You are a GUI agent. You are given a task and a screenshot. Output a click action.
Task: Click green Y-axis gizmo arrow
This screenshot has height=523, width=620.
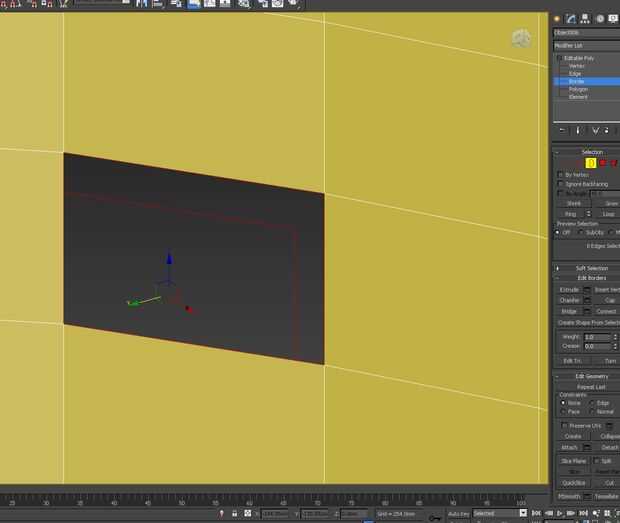pyautogui.click(x=134, y=303)
